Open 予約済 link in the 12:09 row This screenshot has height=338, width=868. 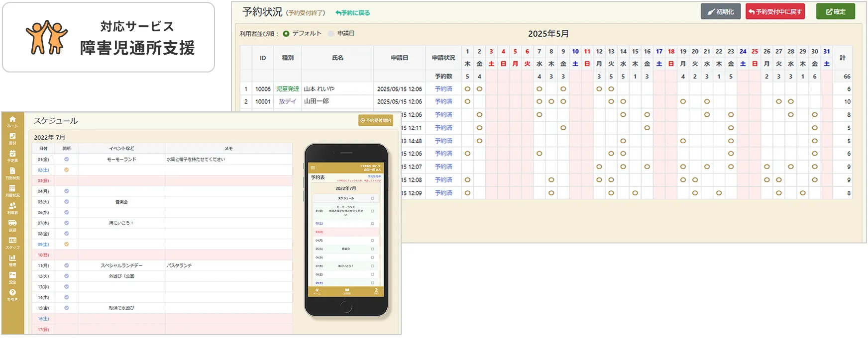(x=443, y=193)
